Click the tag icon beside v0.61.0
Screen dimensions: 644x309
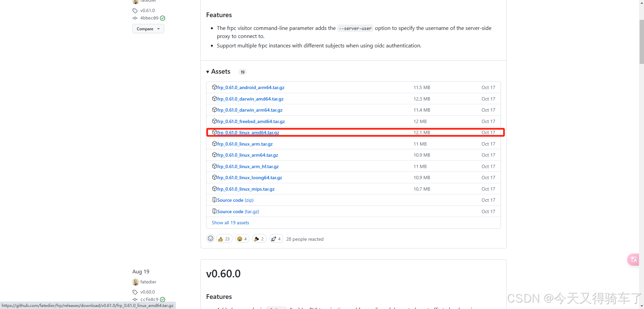click(135, 11)
